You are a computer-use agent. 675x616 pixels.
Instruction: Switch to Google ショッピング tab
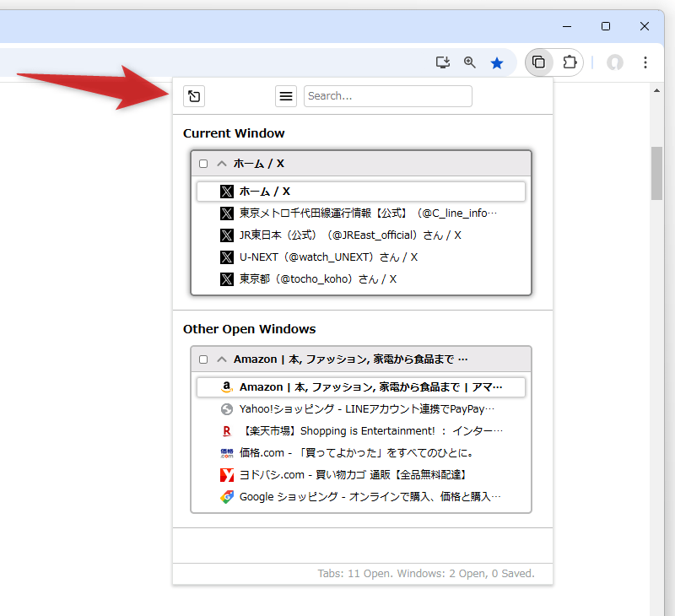361,497
